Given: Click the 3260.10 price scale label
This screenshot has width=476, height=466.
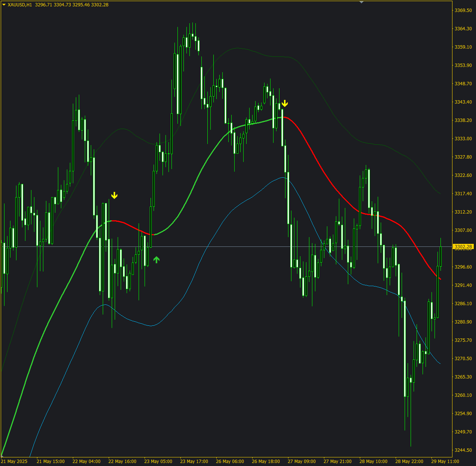Looking at the screenshot, I should coord(463,395).
